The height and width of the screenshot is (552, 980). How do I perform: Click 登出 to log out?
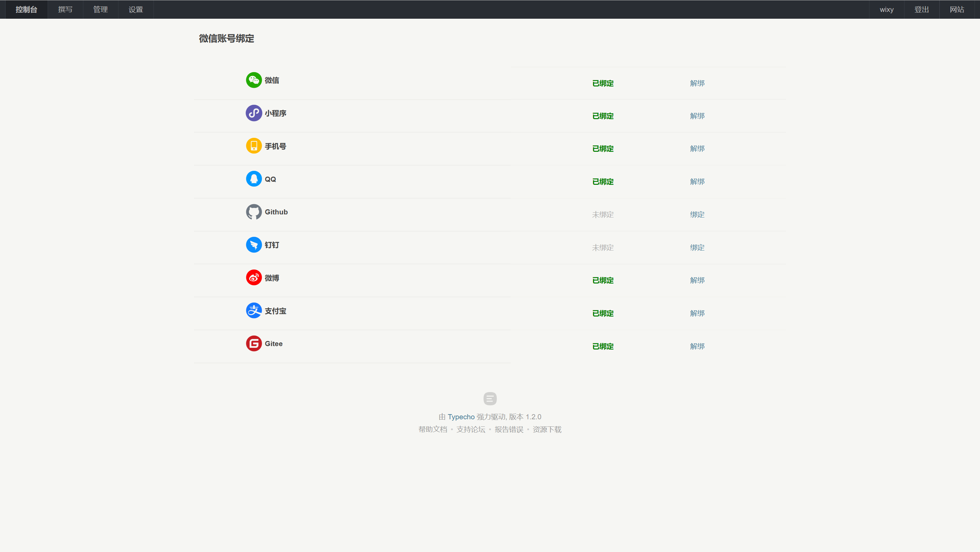pyautogui.click(x=921, y=10)
